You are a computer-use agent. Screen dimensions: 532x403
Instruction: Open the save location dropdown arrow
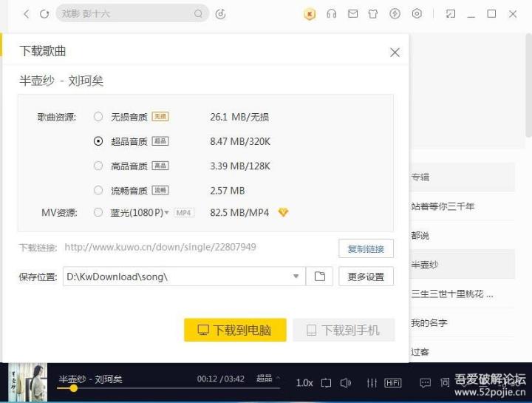[296, 277]
